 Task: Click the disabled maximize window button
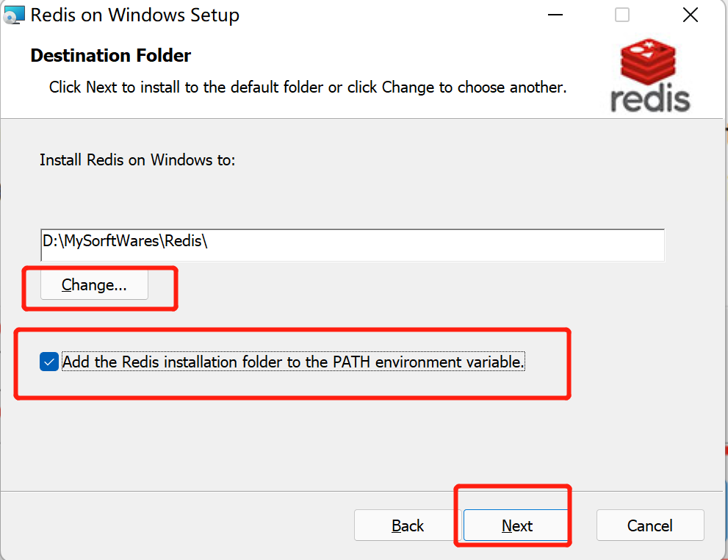click(622, 15)
